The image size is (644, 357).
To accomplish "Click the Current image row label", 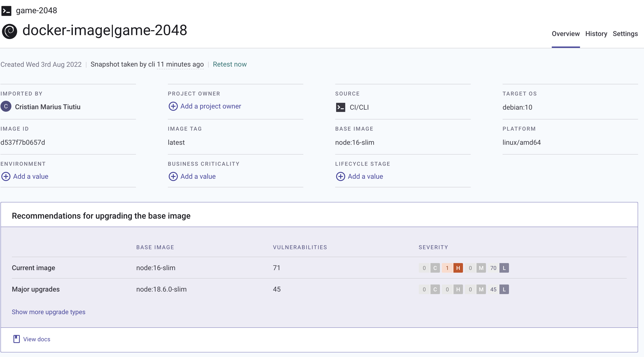I will 33,268.
